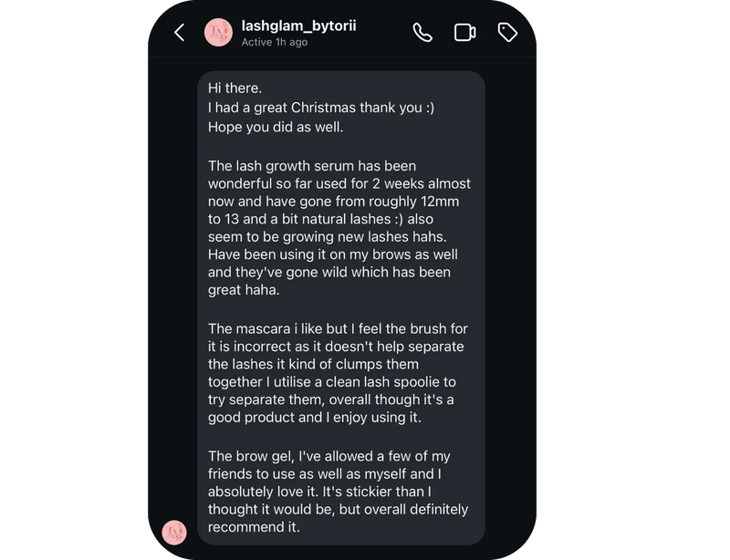
Task: Tap the "Active 1h ago" status text
Action: [x=274, y=43]
